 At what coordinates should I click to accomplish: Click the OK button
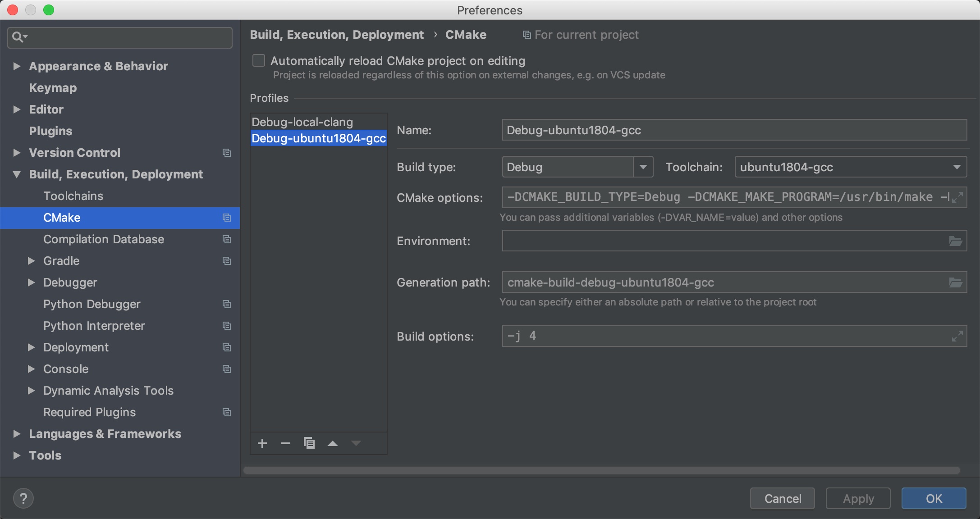934,498
